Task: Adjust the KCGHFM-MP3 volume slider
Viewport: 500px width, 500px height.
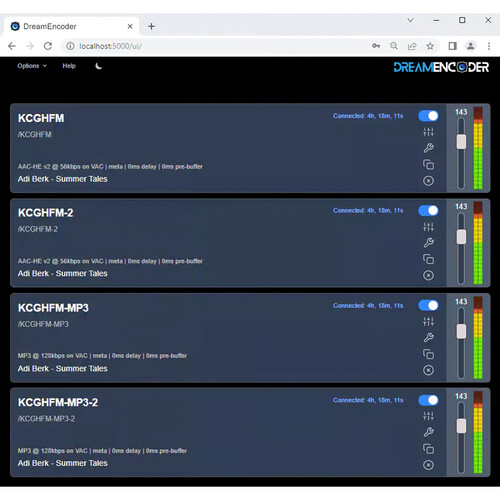Action: [461, 331]
